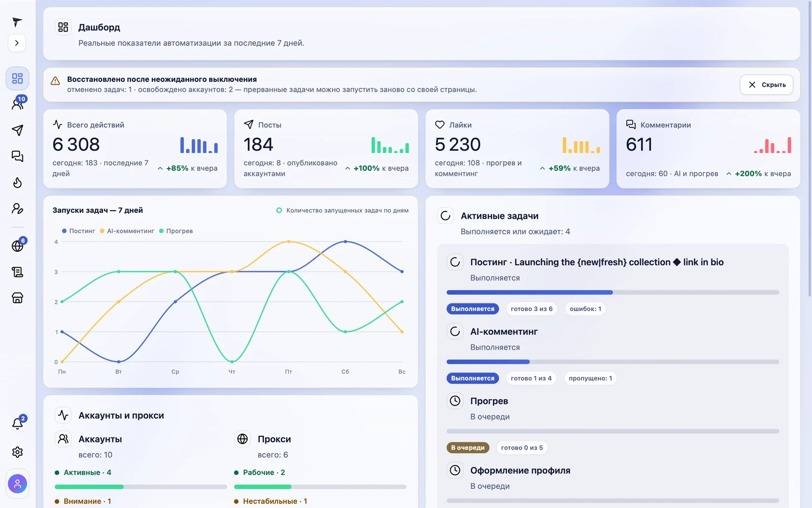The width and height of the screenshot is (812, 508).
Task: Hide the recovery warning with Скрыть button
Action: 766,85
